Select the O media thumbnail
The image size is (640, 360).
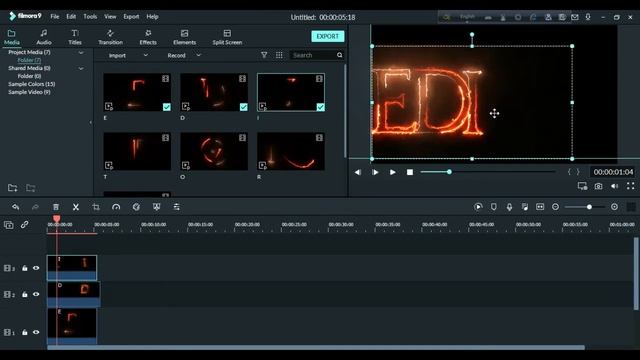pos(214,151)
